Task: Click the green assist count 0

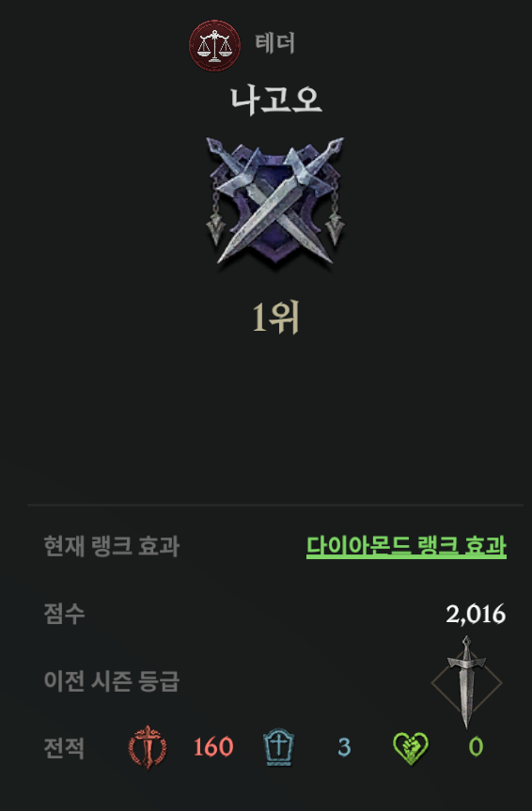Action: [476, 747]
